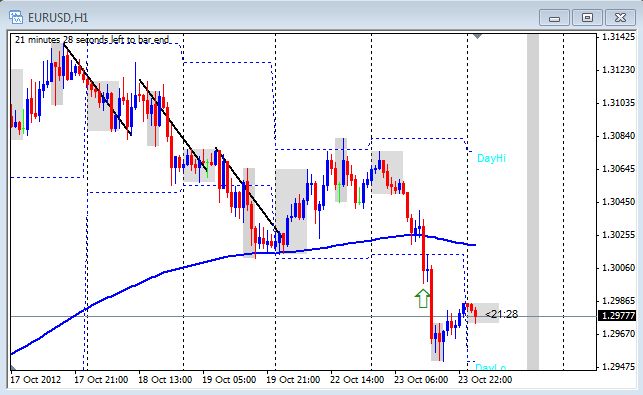Image resolution: width=643 pixels, height=395 pixels.
Task: Click the current price tag 1.29777
Action: pyautogui.click(x=618, y=316)
